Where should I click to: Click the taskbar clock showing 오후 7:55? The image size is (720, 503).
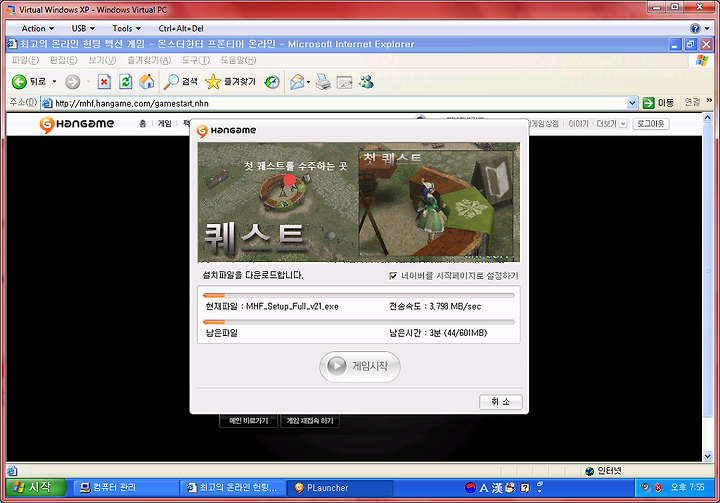[x=687, y=487]
